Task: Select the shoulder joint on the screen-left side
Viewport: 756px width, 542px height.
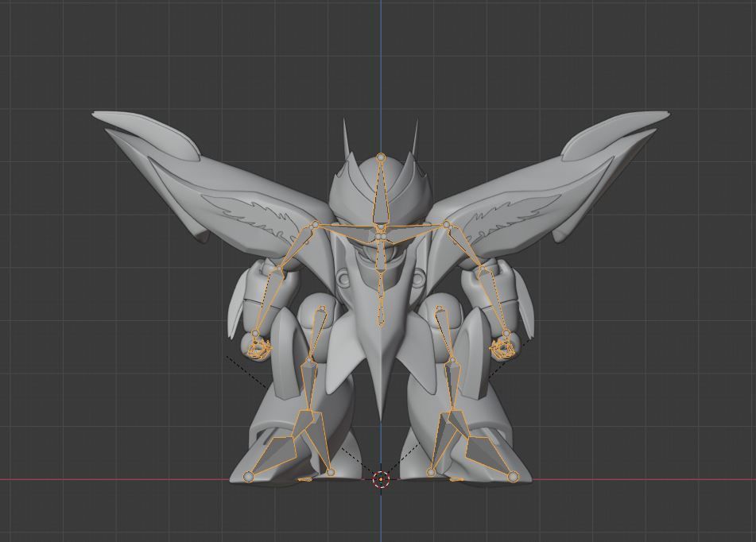Action: point(315,225)
